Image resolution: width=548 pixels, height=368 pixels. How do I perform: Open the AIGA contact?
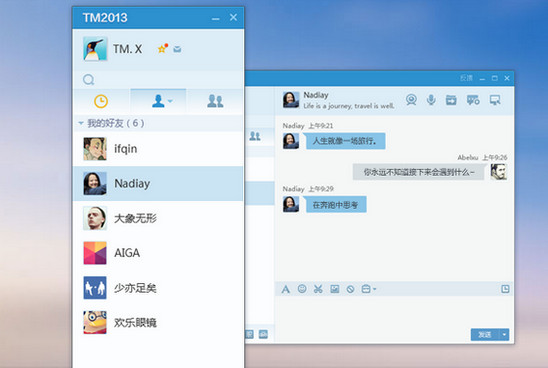click(x=158, y=253)
